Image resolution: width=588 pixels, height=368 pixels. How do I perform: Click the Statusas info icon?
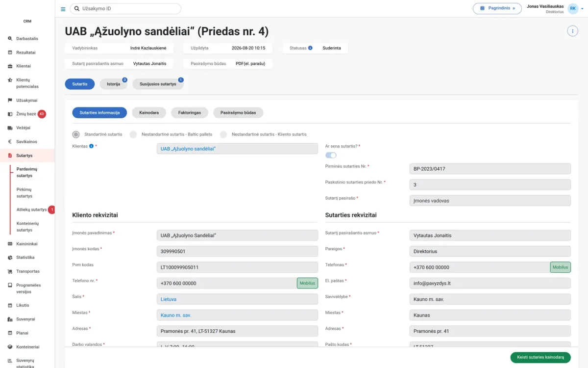point(310,48)
